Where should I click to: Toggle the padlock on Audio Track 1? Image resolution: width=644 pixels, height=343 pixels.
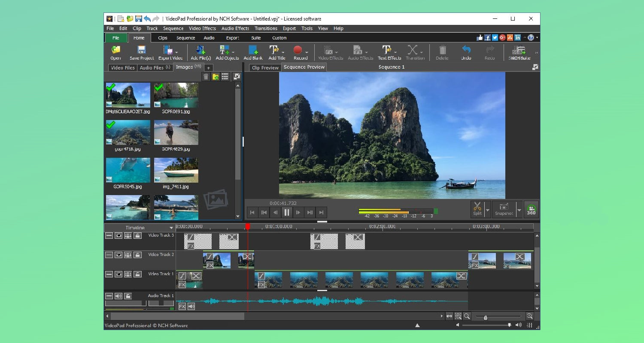click(x=128, y=296)
